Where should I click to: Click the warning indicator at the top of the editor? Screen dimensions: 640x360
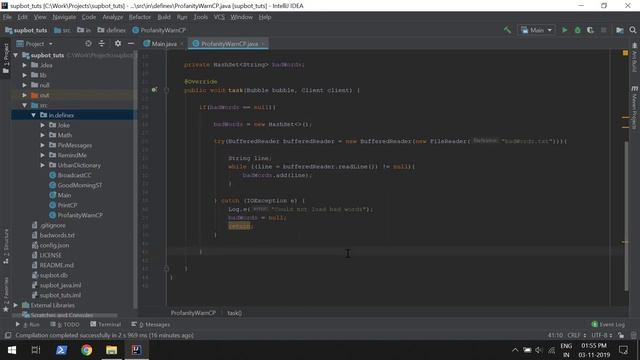pos(625,53)
